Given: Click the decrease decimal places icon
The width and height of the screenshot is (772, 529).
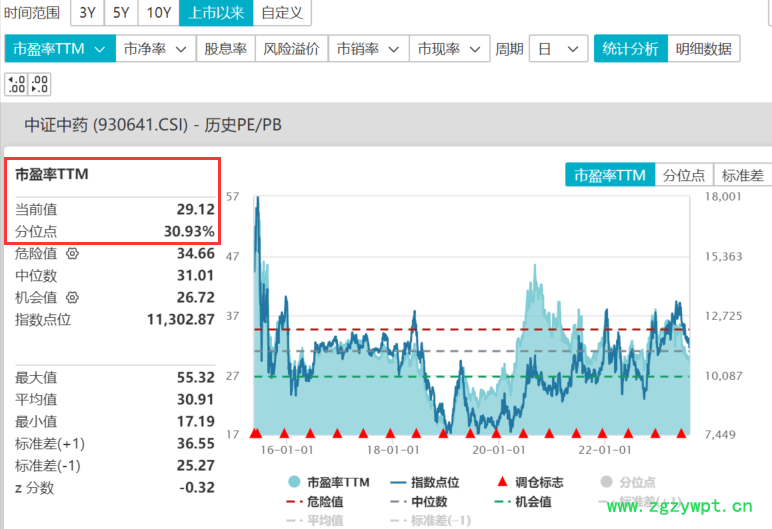Looking at the screenshot, I should (40, 83).
